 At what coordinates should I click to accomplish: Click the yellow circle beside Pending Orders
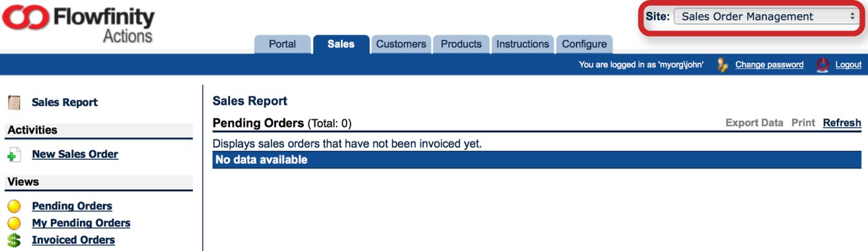point(14,206)
